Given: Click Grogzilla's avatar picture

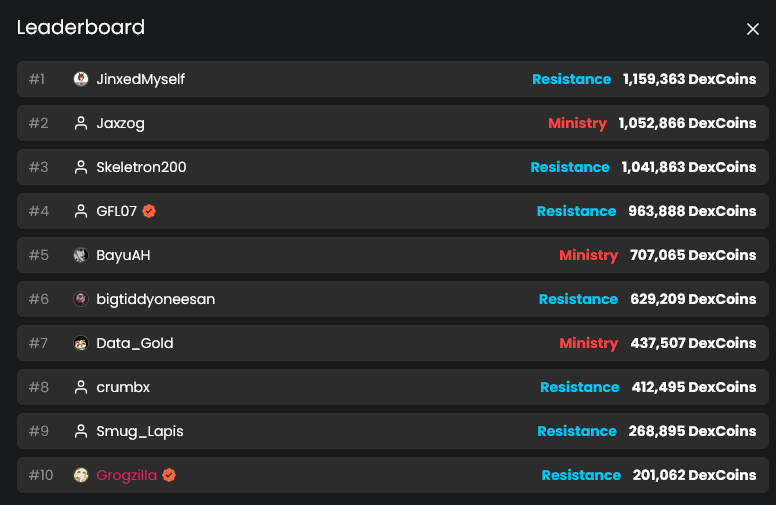Looking at the screenshot, I should click(81, 475).
